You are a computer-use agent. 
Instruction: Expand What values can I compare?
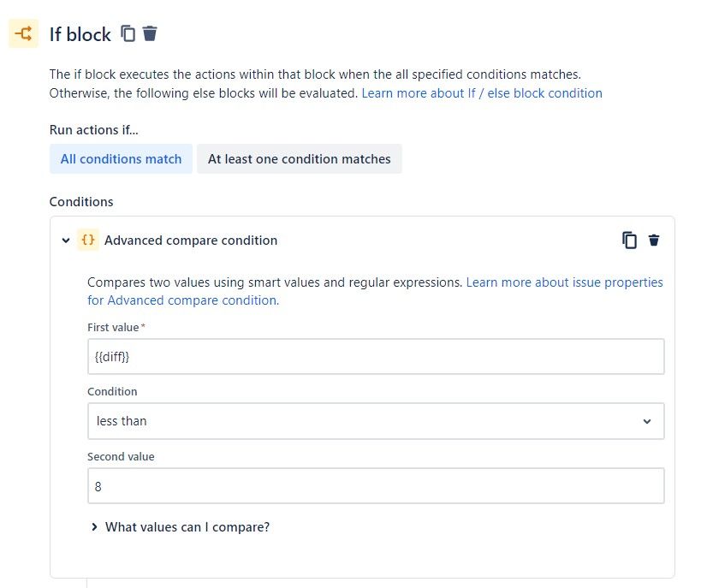click(x=181, y=527)
